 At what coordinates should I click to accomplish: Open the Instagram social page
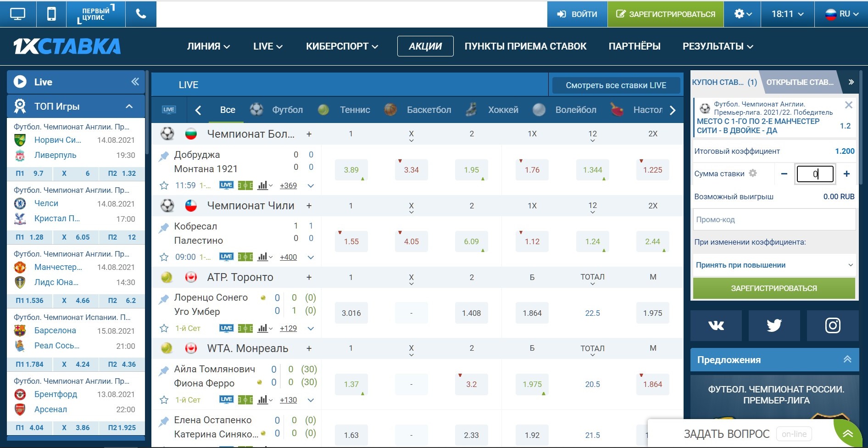(833, 325)
